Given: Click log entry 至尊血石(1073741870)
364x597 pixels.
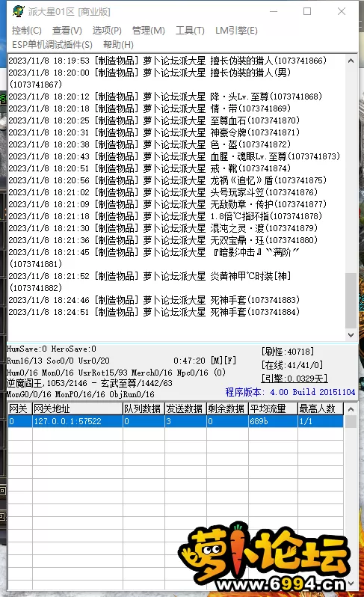Looking at the screenshot, I should point(154,120).
